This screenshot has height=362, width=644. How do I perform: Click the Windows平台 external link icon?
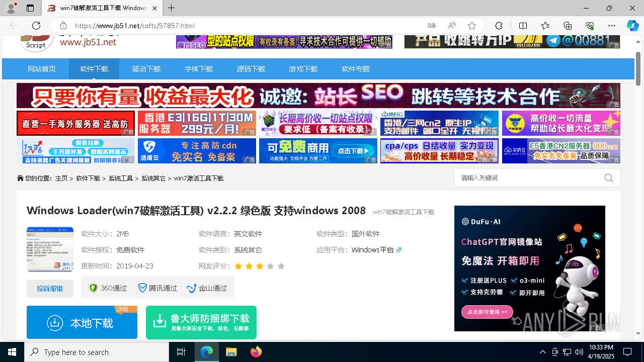(399, 250)
